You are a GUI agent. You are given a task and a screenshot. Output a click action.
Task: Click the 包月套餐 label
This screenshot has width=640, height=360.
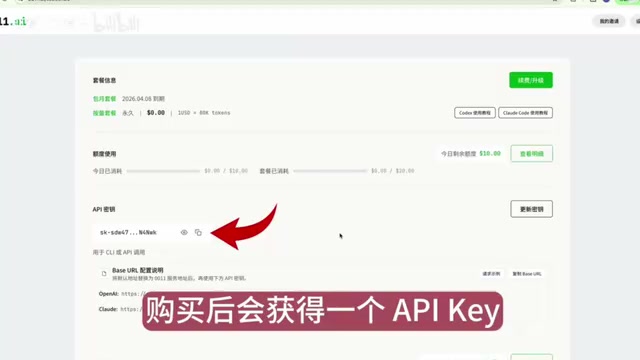tap(104, 99)
